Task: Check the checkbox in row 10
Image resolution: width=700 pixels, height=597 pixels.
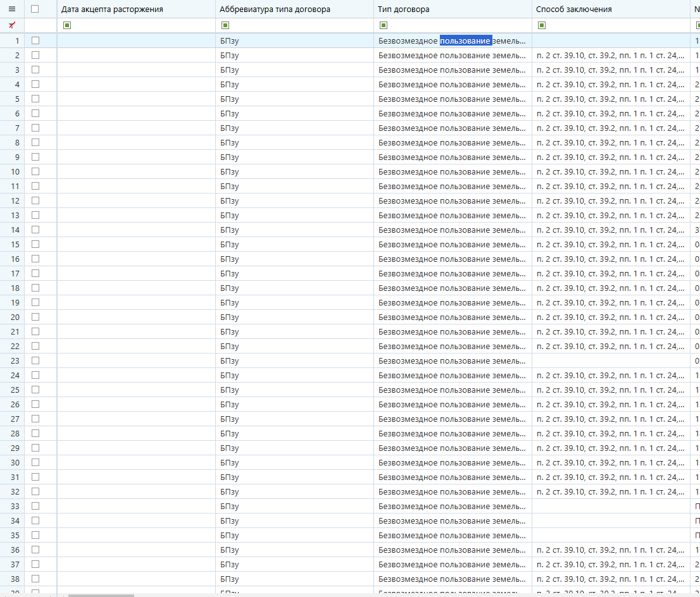Action: click(35, 172)
